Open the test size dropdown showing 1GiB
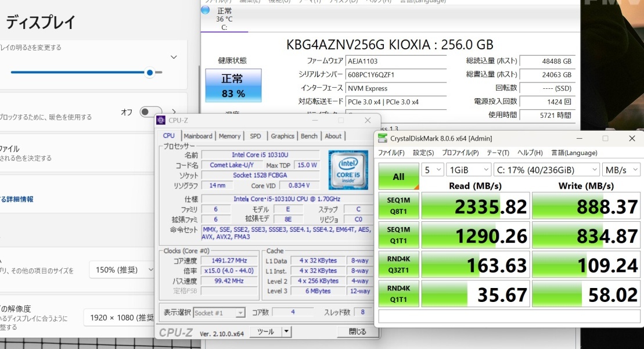The height and width of the screenshot is (349, 644). (468, 170)
